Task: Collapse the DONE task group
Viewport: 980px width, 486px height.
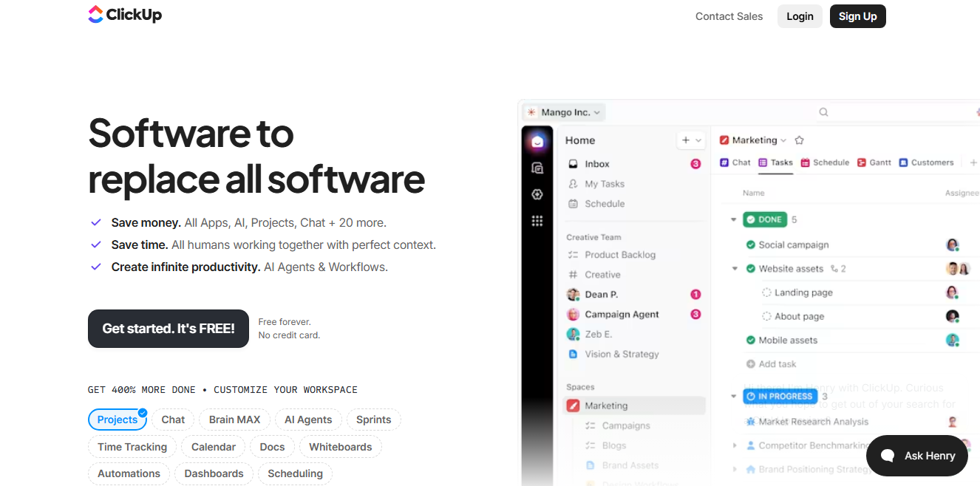Action: click(734, 219)
